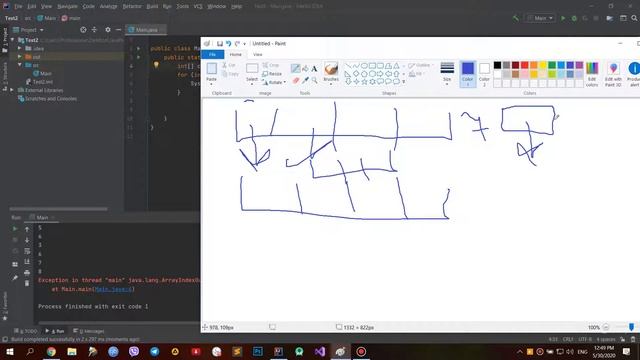Open Edit colors in Paint

592,74
